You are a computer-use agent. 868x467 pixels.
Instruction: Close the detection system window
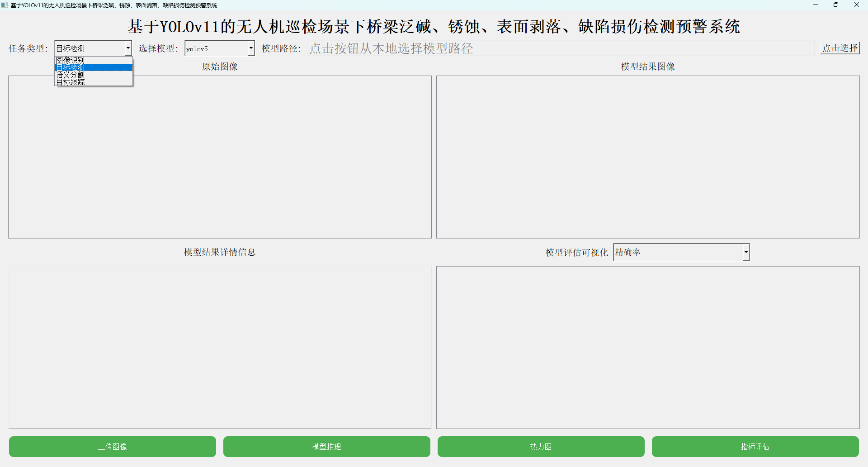[857, 5]
